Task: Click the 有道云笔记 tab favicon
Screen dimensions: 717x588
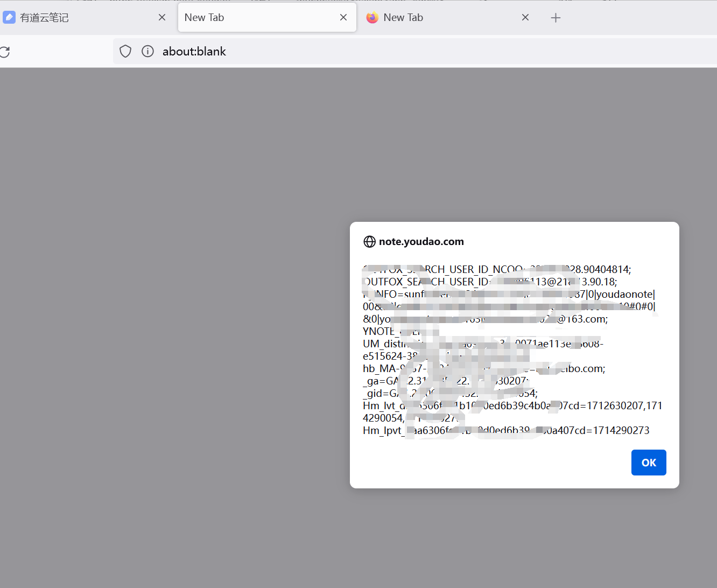Action: pos(9,17)
